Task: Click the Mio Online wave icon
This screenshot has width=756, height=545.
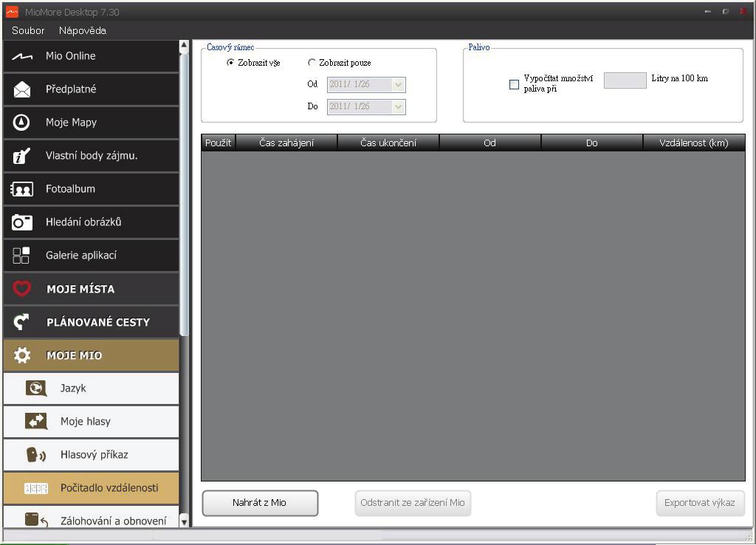Action: (x=21, y=56)
